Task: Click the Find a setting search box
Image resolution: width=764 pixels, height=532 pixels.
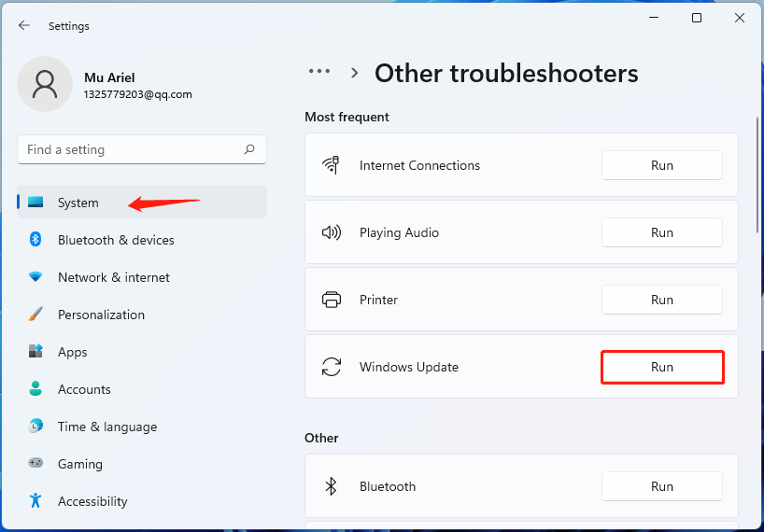Action: click(x=142, y=149)
